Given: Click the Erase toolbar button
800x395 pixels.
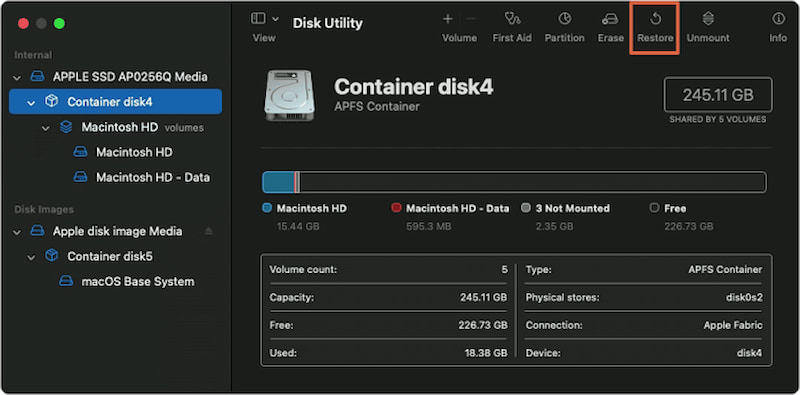Looking at the screenshot, I should point(610,28).
